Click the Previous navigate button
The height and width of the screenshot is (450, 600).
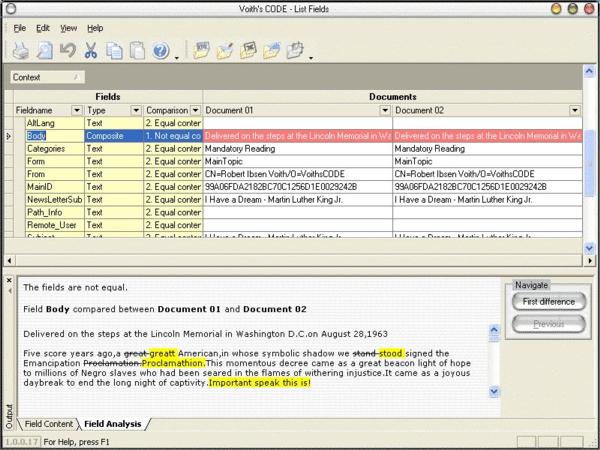point(549,324)
